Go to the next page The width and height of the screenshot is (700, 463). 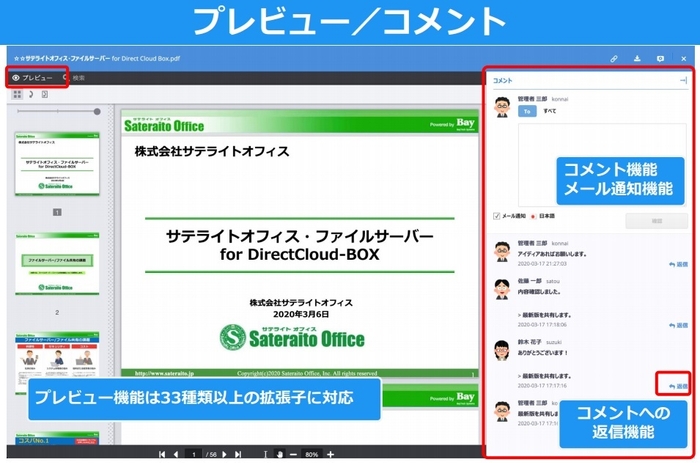225,454
